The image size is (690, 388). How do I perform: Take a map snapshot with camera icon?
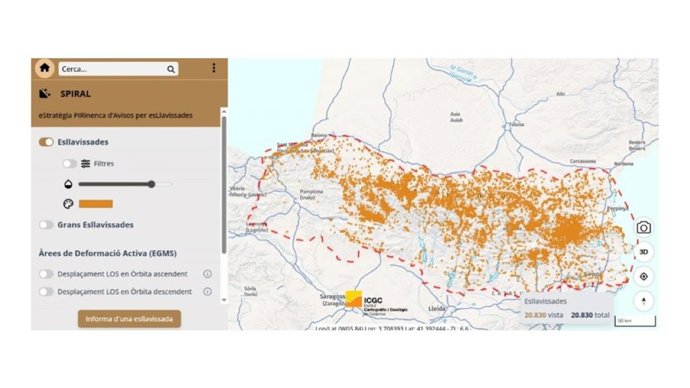coord(644,227)
